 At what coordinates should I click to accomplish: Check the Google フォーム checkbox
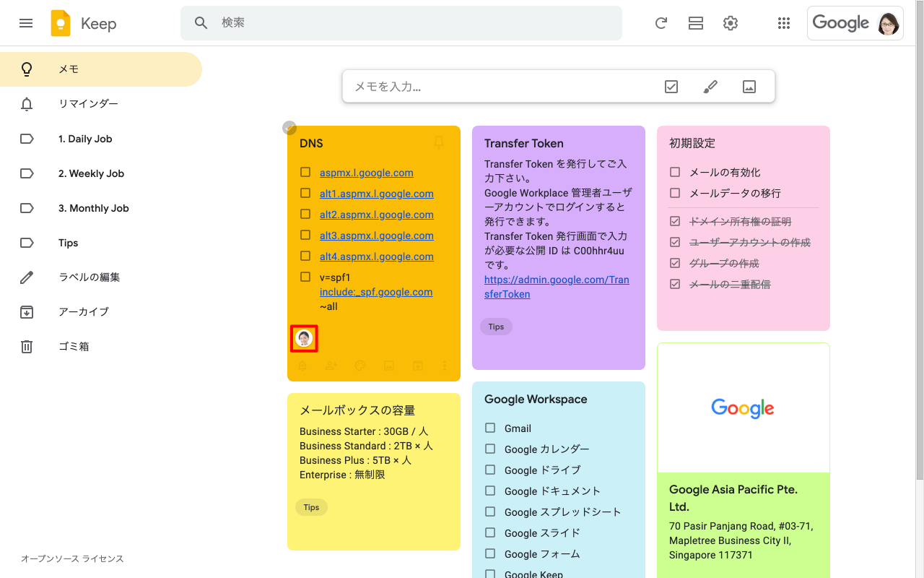(490, 554)
